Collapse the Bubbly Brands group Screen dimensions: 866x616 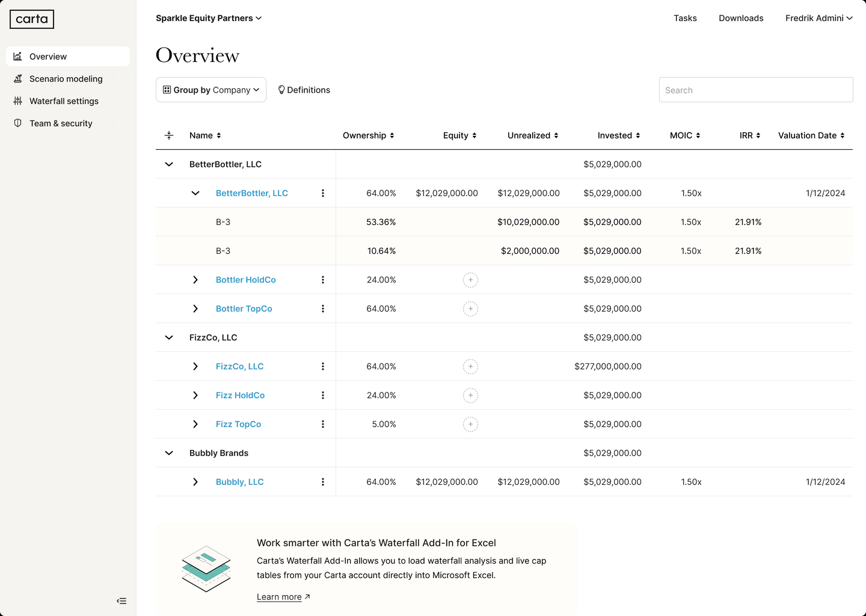point(169,453)
